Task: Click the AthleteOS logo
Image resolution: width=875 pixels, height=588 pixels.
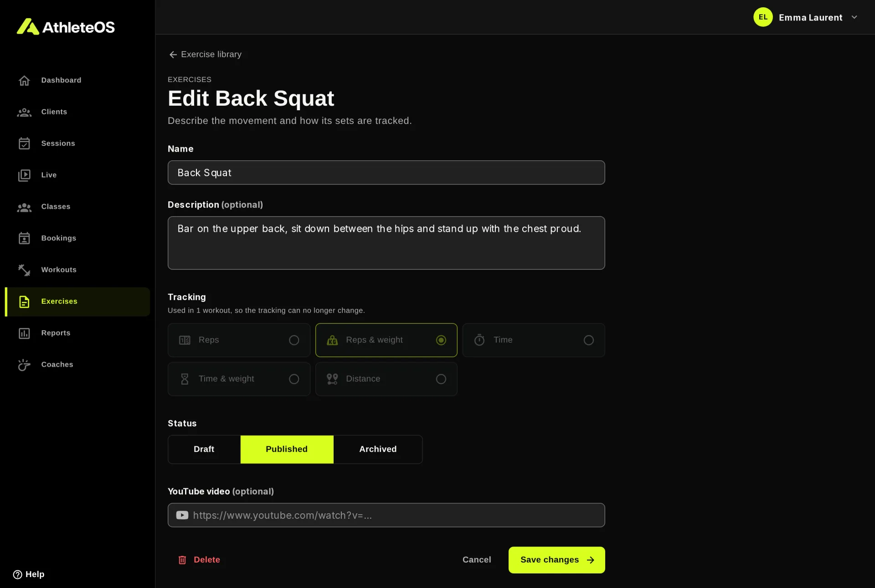Action: tap(66, 27)
